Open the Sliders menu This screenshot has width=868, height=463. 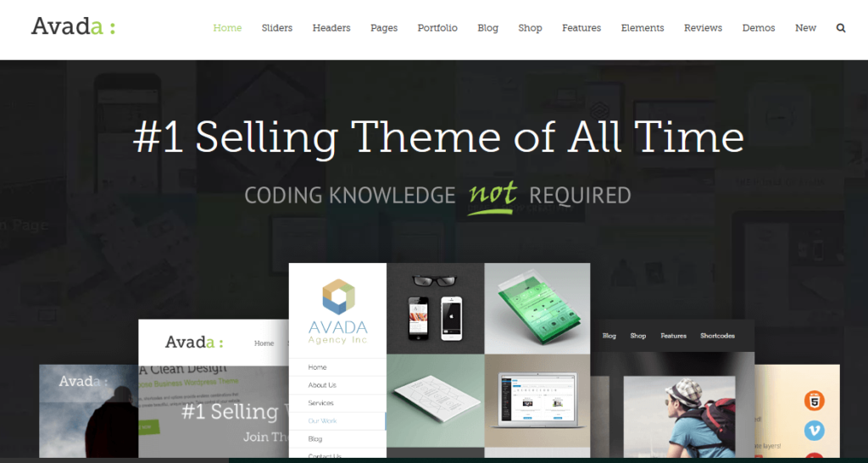point(277,28)
